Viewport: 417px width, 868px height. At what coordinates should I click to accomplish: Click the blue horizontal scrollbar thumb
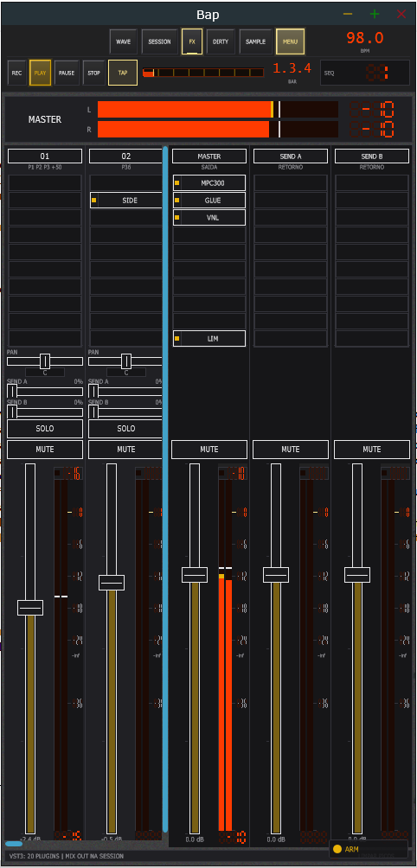[14, 844]
